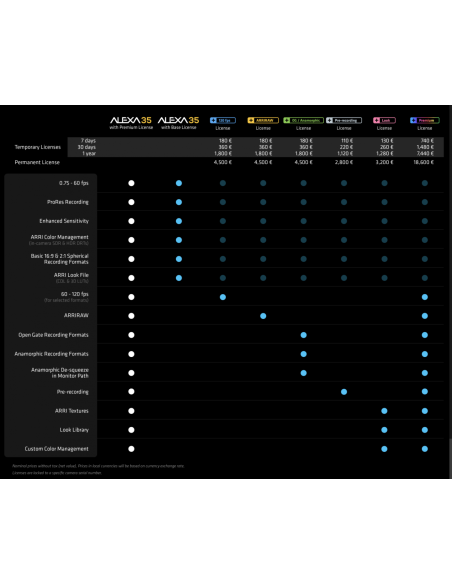This screenshot has height=584, width=452.
Task: Click blue Enhanced Sensitivity dot under Base License
Action: click(x=179, y=221)
